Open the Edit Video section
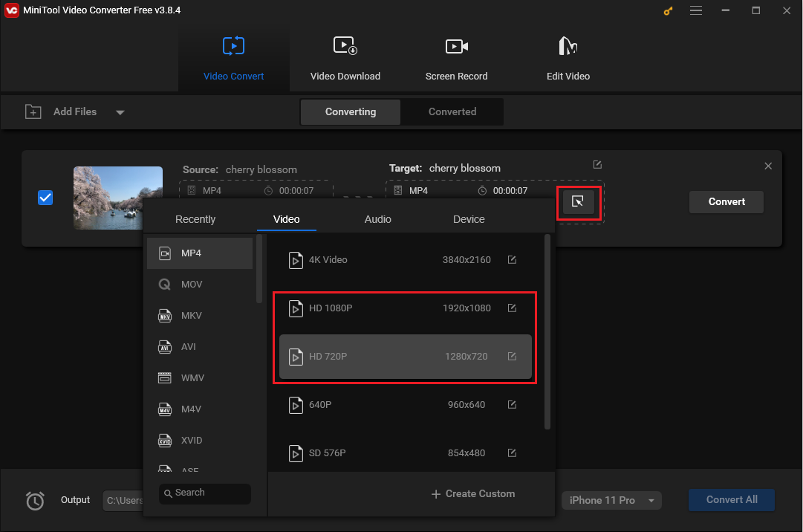 click(x=568, y=59)
